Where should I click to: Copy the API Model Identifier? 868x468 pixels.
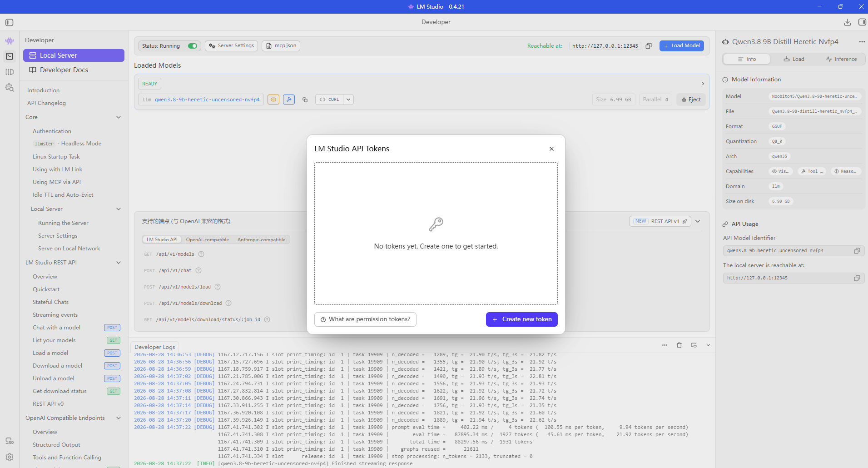857,251
